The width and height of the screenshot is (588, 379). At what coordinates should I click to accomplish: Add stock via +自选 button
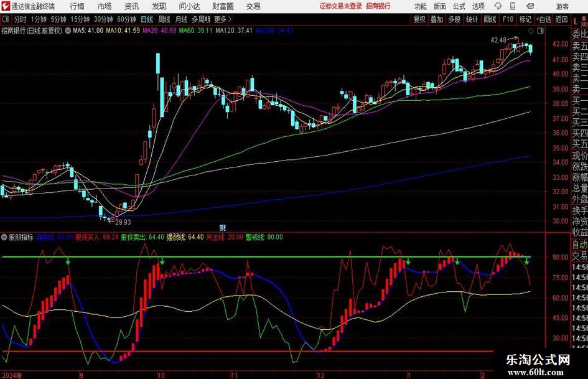pyautogui.click(x=544, y=19)
